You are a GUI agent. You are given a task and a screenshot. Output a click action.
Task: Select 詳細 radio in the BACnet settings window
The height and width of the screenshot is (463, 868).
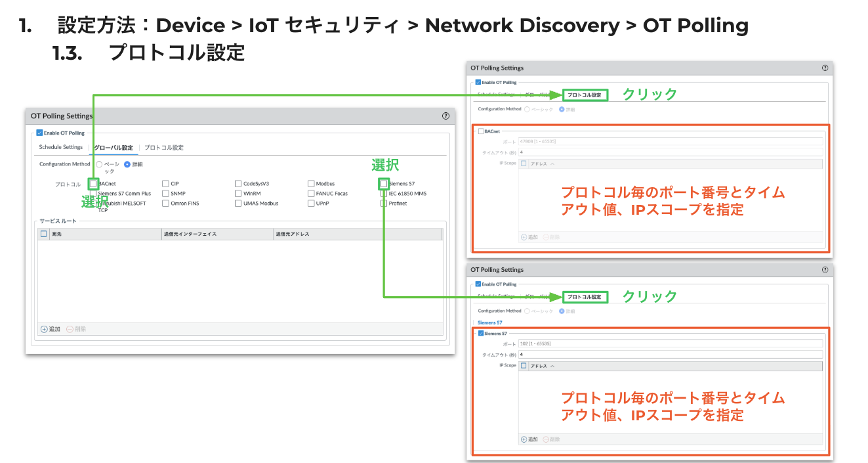pyautogui.click(x=562, y=109)
